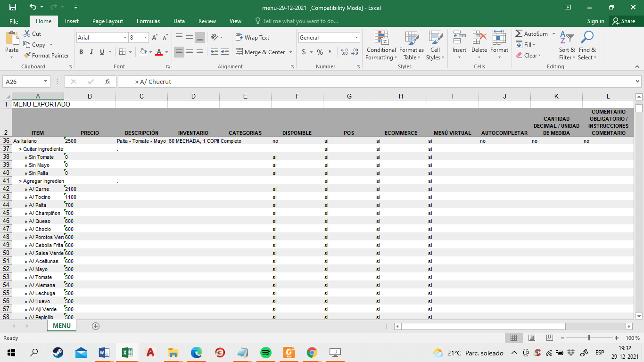This screenshot has width=644, height=362.
Task: Toggle Align Left
Action: 179,52
